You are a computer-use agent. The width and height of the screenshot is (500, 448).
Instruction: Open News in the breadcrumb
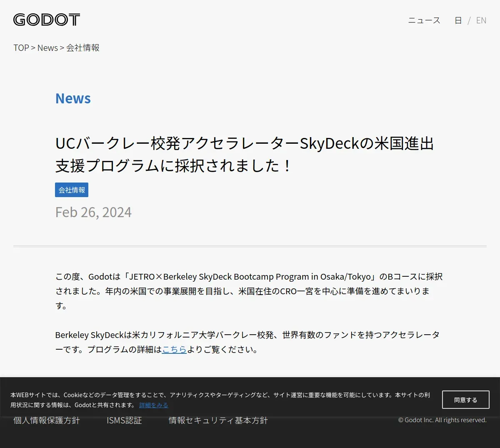(x=47, y=48)
